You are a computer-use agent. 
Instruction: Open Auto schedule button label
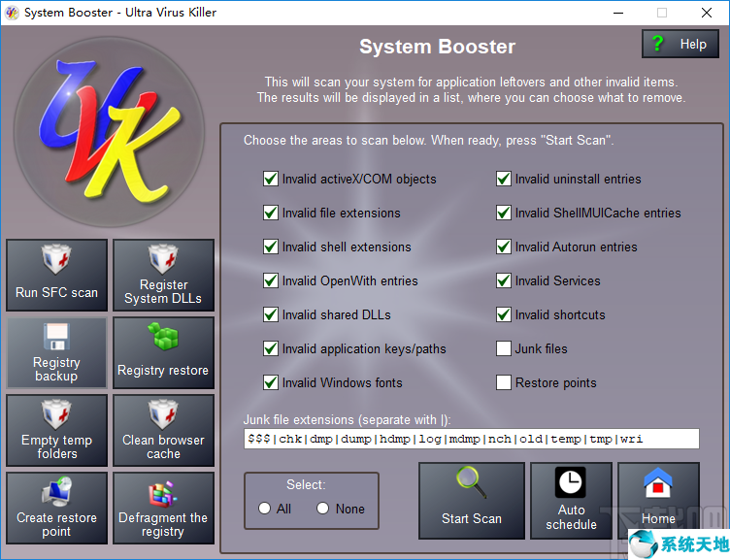pos(571,517)
